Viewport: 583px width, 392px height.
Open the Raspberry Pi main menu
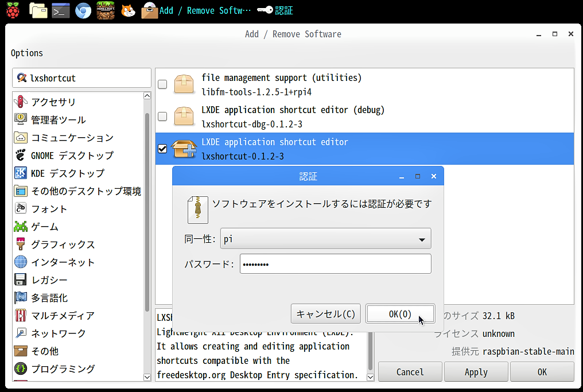[x=13, y=10]
